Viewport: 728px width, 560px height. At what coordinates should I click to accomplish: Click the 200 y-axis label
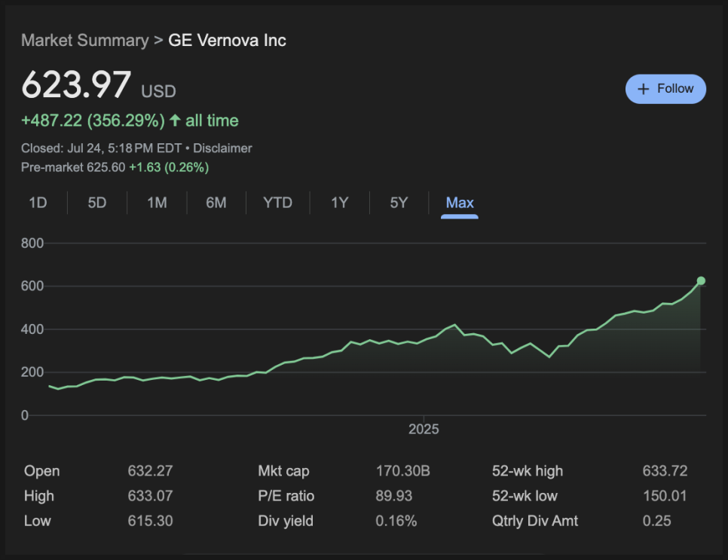coord(32,372)
